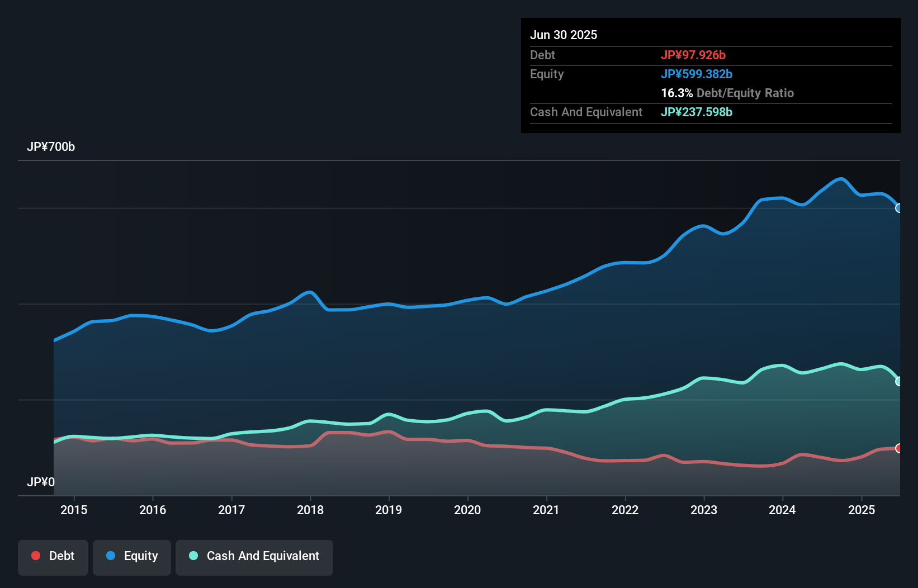Click the teal dot in Cash legend

(193, 556)
